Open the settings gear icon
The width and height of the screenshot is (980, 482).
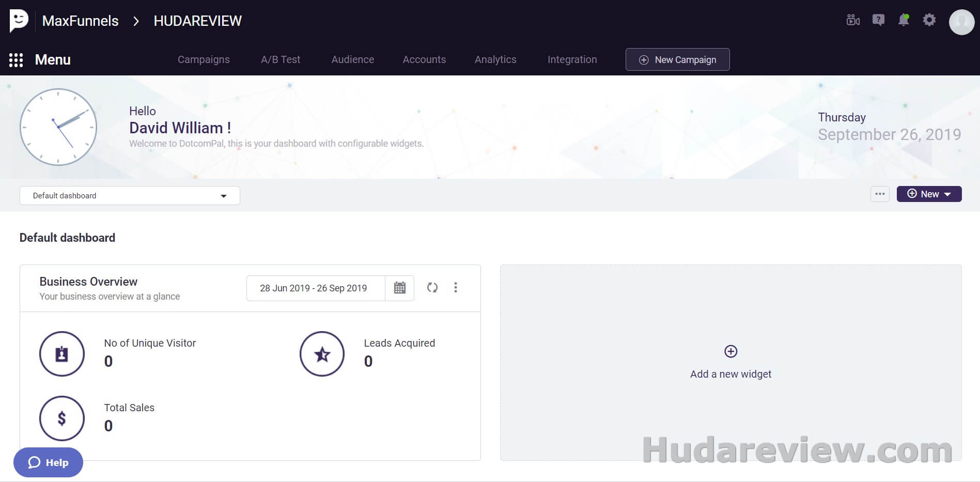click(929, 20)
